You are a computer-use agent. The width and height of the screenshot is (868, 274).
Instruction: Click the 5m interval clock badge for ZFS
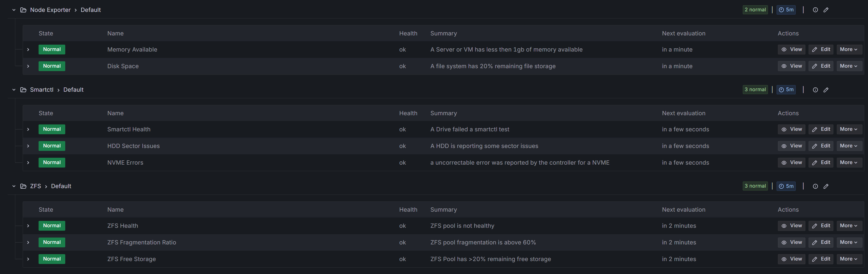click(x=786, y=186)
